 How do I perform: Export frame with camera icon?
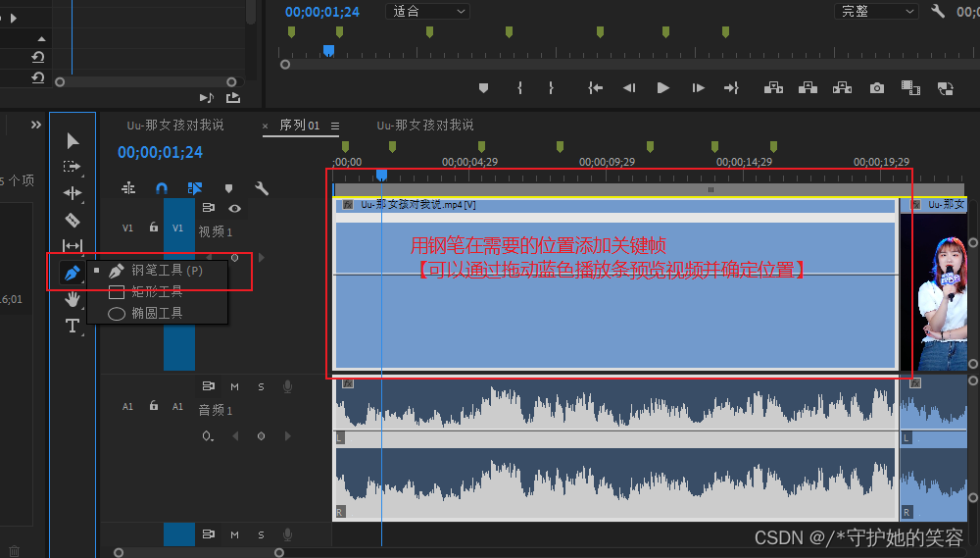point(877,88)
